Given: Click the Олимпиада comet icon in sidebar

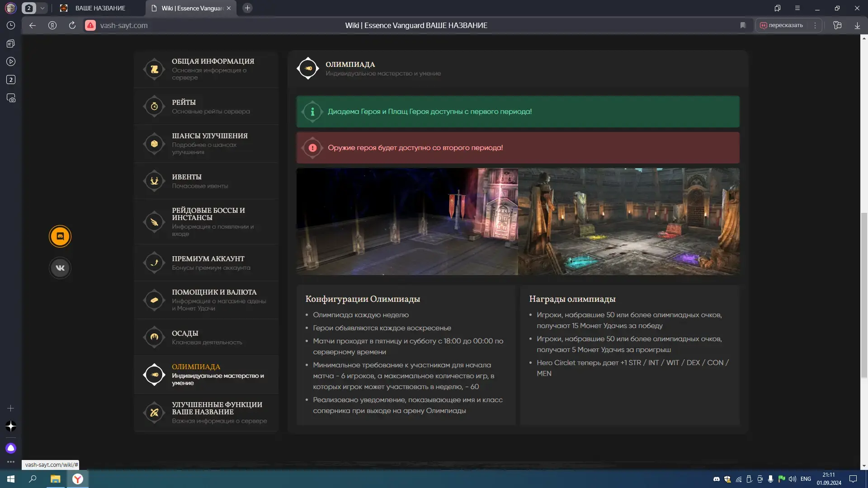Looking at the screenshot, I should click(154, 375).
